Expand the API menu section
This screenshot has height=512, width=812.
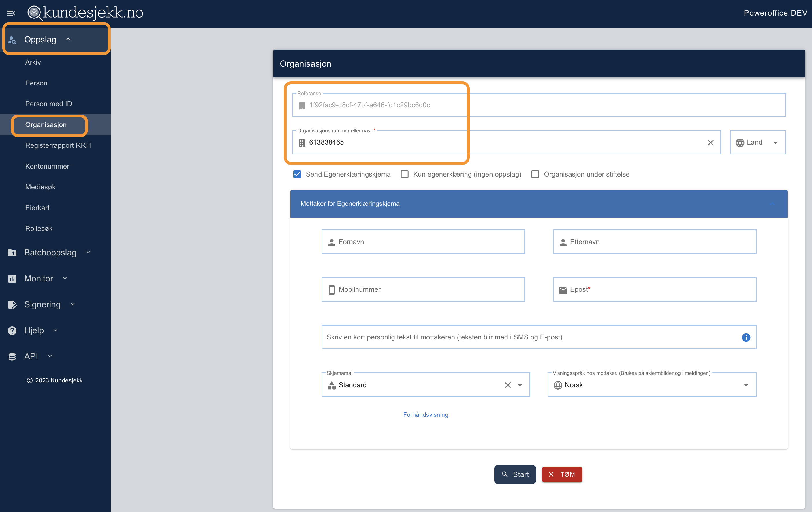coord(50,356)
